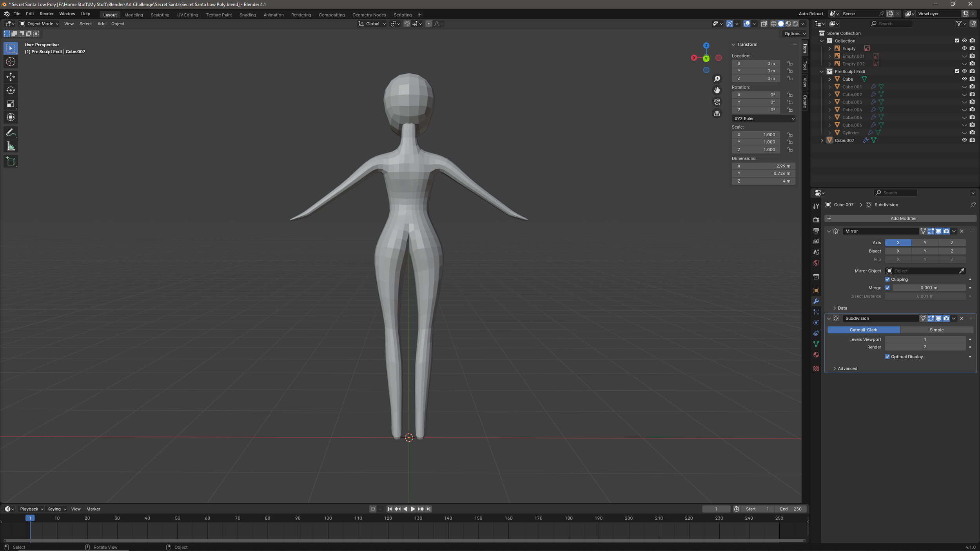The image size is (980, 551).
Task: Toggle Clipping checkbox in Mirror modifier
Action: (887, 279)
